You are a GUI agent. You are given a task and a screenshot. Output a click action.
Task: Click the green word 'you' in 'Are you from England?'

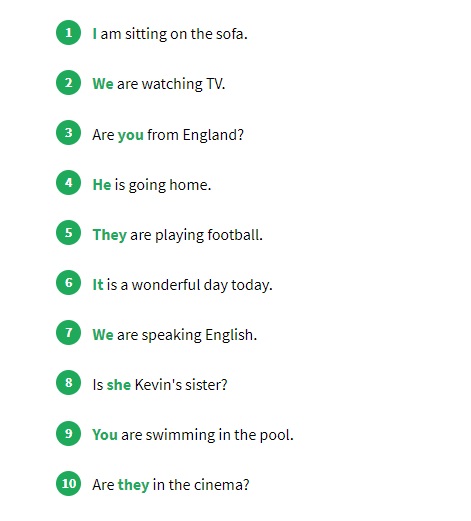tap(131, 135)
